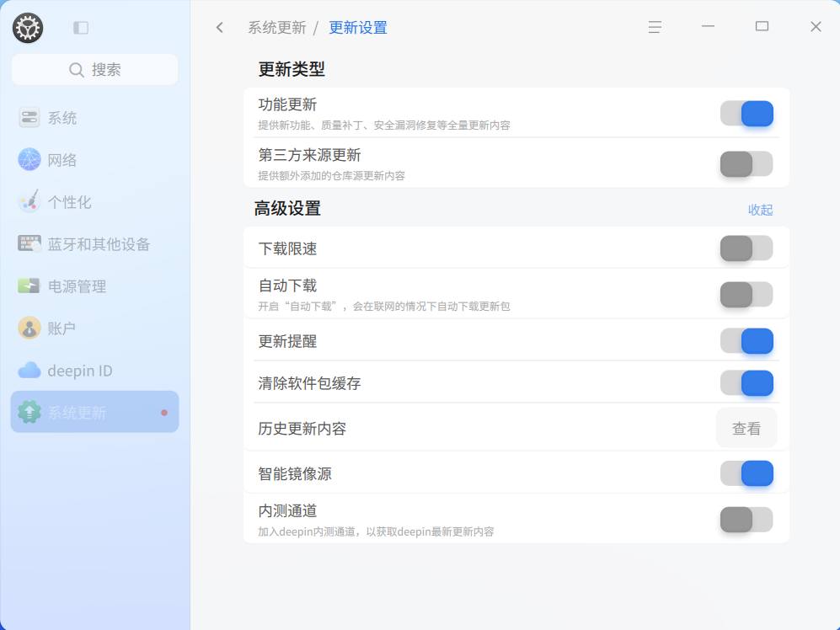Screen dimensions: 840x630
Task: Open deepin ID in sidebar
Action: (x=95, y=371)
